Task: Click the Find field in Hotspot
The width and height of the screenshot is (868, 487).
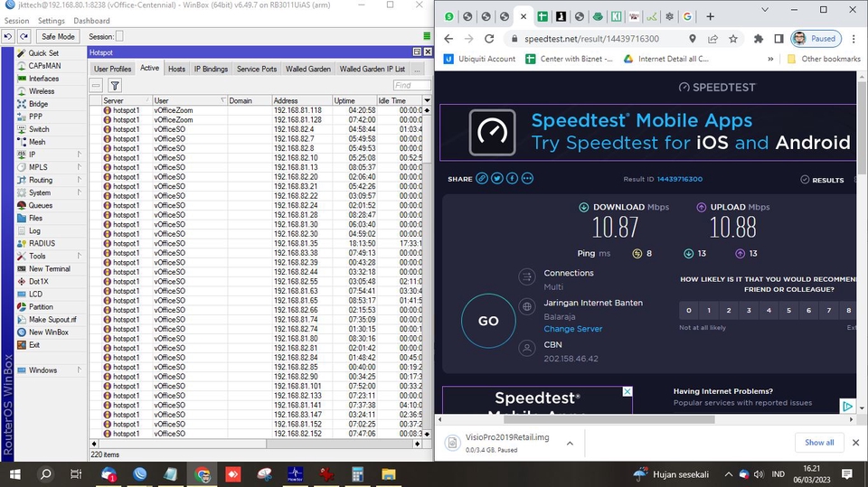Action: 411,85
